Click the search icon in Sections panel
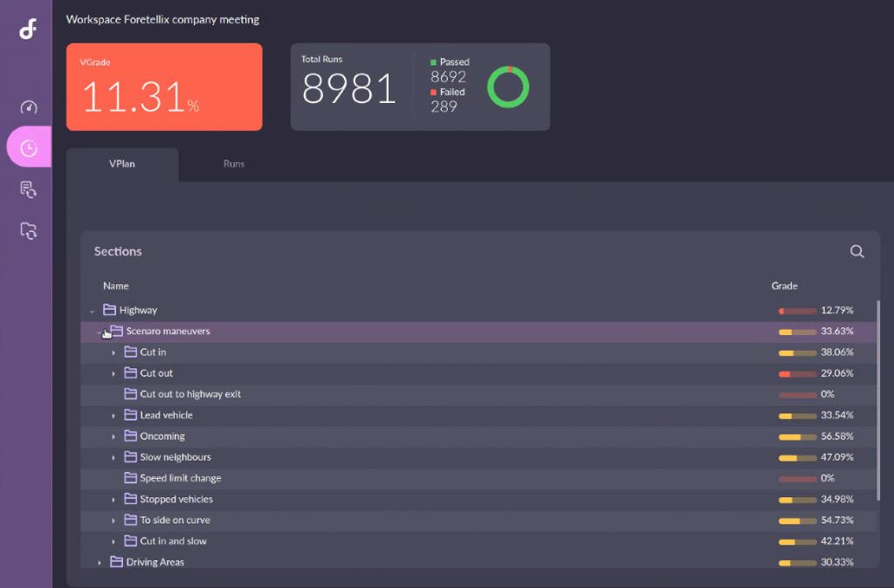894x588 pixels. point(856,252)
